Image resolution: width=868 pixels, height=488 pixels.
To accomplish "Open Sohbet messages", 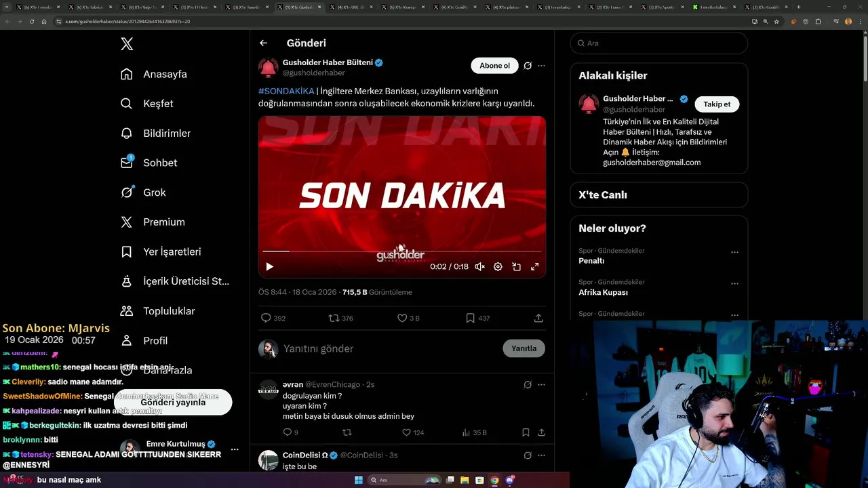I will point(149,163).
